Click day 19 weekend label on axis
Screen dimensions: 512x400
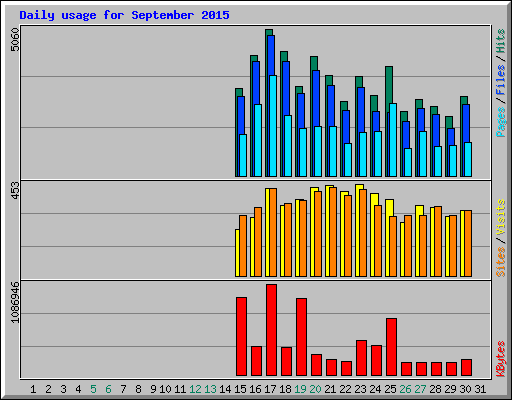pos(300,389)
